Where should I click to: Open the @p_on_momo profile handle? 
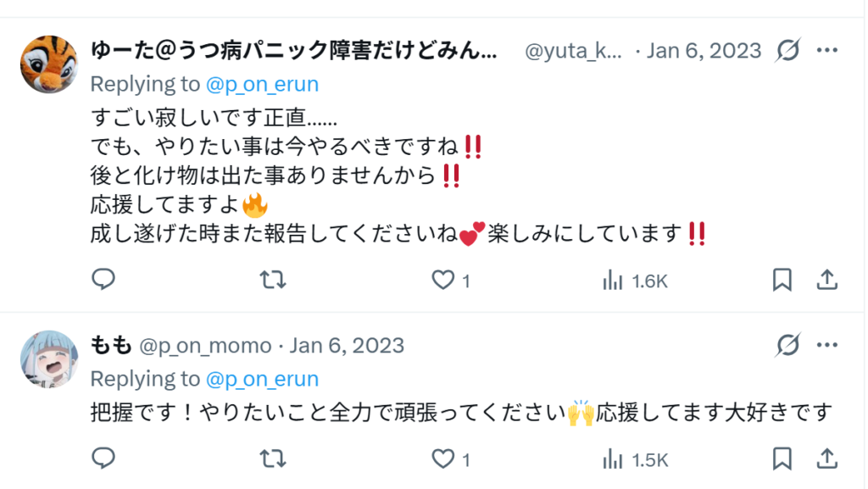click(x=204, y=346)
